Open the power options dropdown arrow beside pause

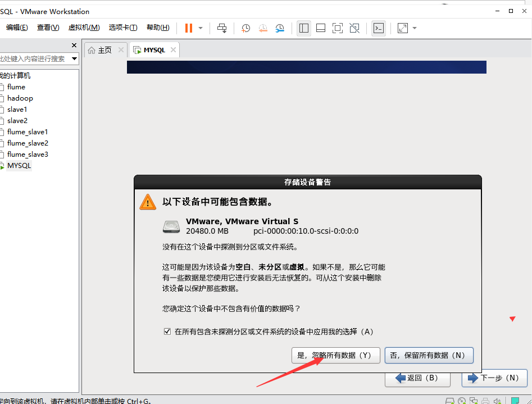tap(201, 28)
